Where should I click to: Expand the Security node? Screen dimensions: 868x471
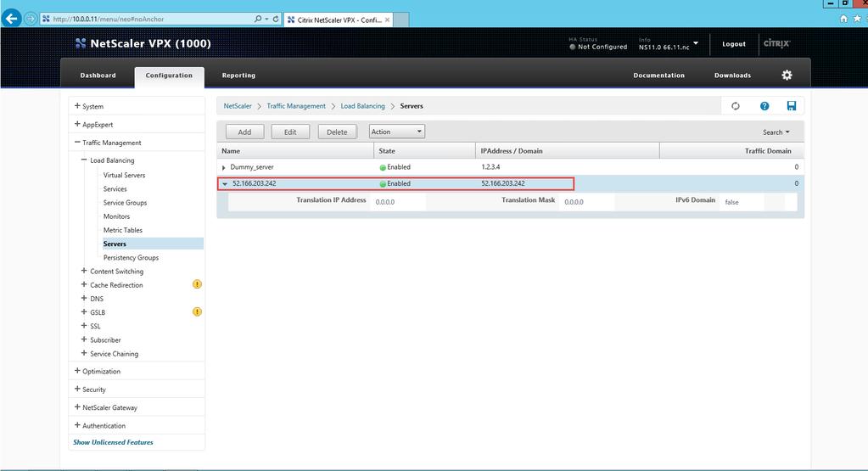point(77,389)
